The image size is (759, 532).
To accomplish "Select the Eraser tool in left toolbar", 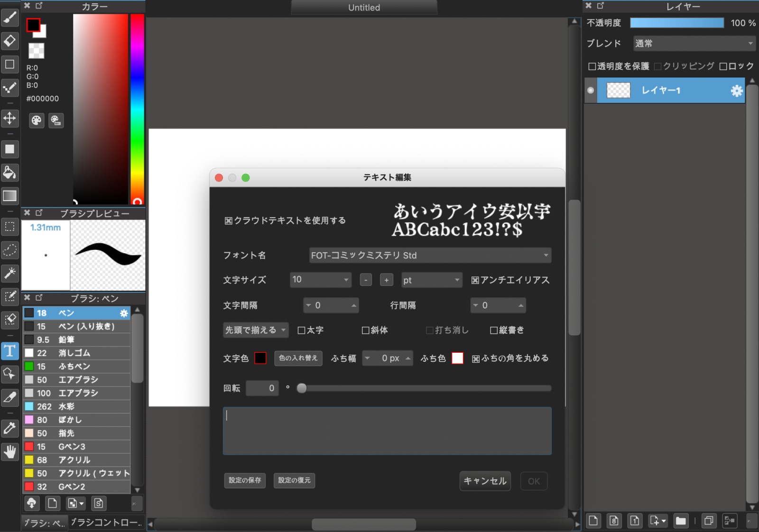I will pyautogui.click(x=10, y=41).
